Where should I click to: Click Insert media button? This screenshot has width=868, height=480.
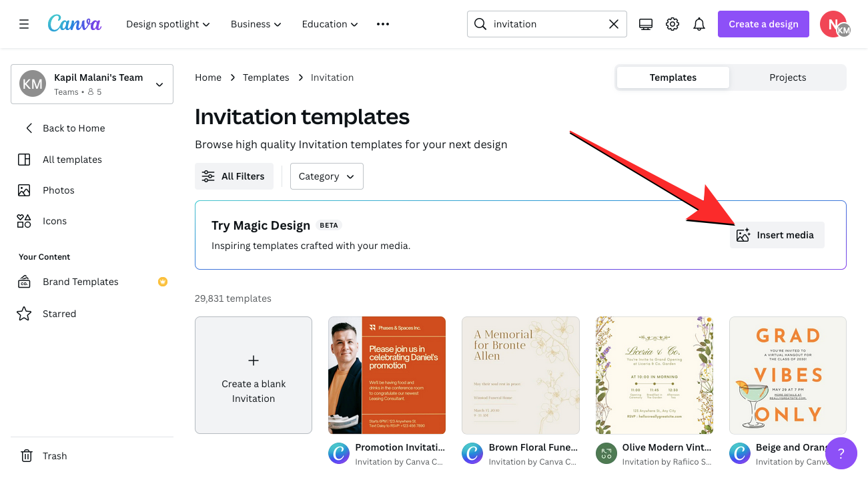tap(777, 235)
